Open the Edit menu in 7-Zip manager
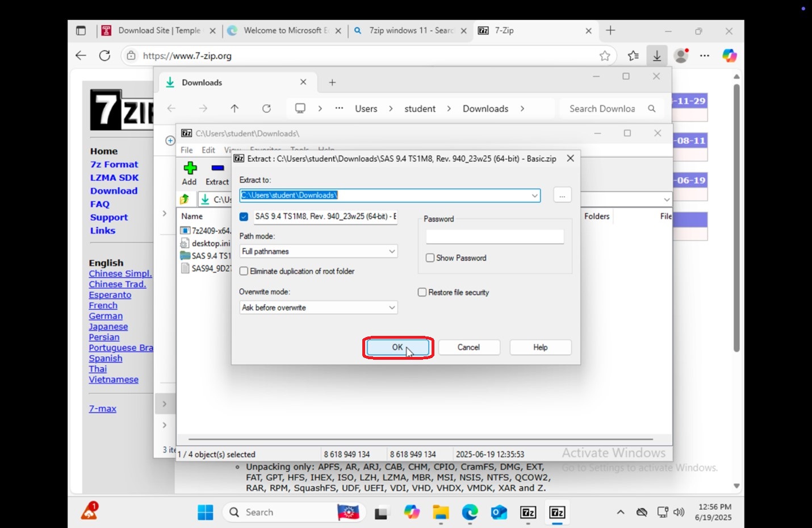Viewport: 812px width, 528px height. pos(208,150)
